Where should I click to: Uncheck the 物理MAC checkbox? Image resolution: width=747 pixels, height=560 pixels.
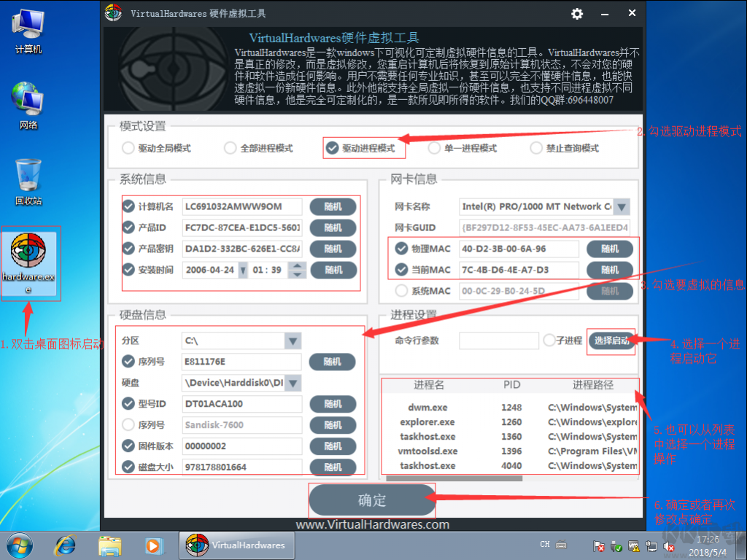point(401,248)
